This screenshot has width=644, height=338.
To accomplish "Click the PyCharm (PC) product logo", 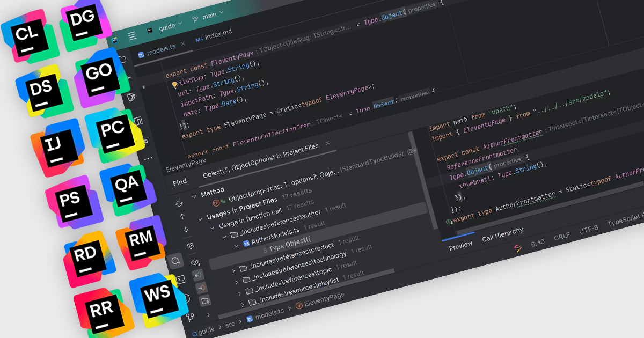I will [114, 135].
